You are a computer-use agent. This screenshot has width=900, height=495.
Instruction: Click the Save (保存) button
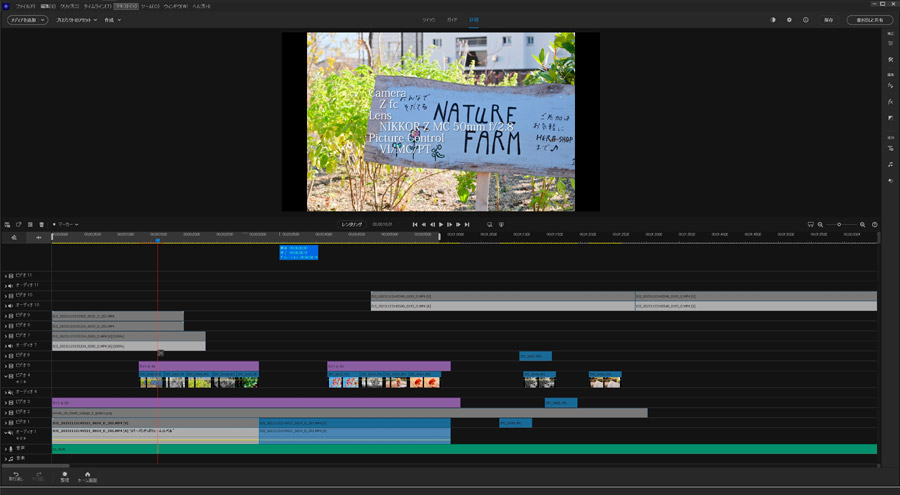pyautogui.click(x=828, y=20)
